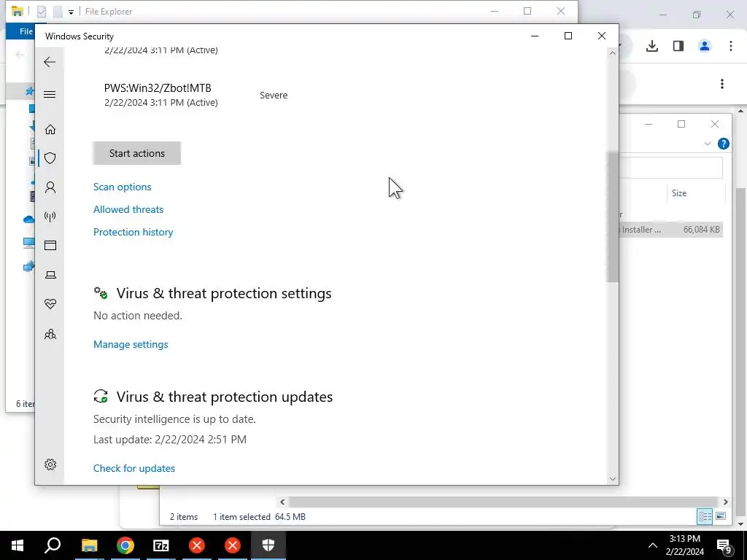Viewport: 747px width, 560px height.
Task: Click the Severe threat level label
Action: click(x=274, y=96)
